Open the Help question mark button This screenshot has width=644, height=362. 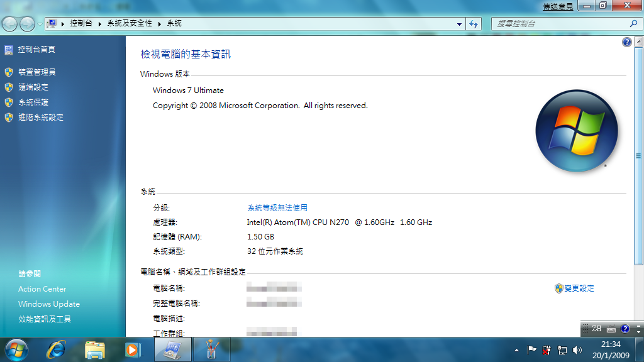tap(627, 42)
